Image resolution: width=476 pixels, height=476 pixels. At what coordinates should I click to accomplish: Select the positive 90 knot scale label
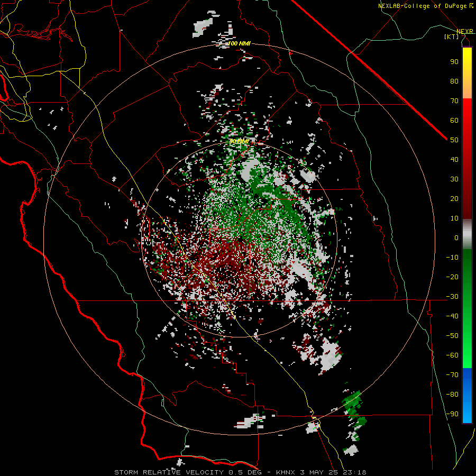454,62
